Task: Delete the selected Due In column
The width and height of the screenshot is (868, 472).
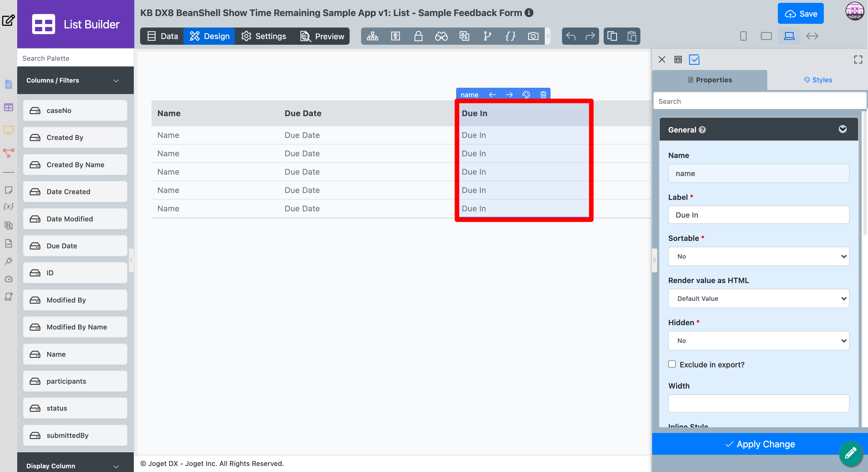Action: tap(543, 95)
